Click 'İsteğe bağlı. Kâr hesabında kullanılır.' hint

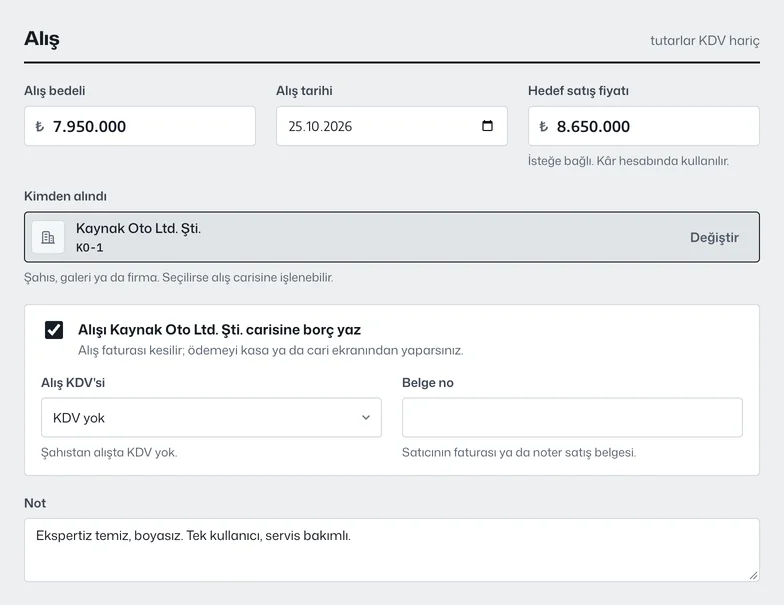click(628, 161)
